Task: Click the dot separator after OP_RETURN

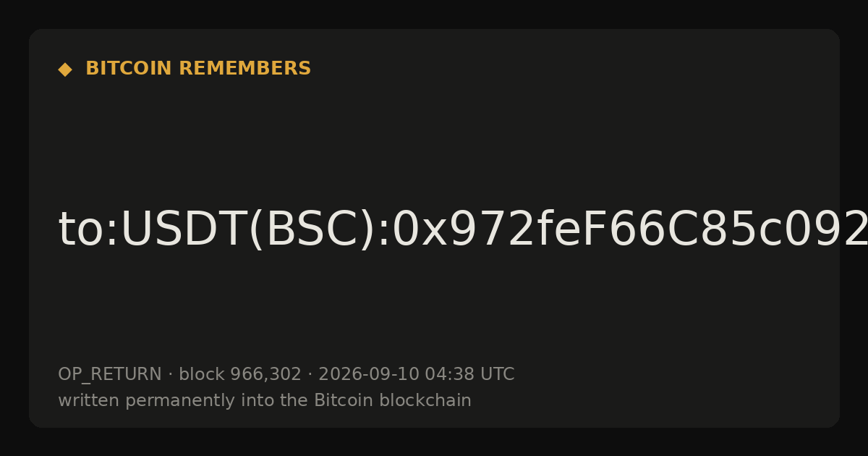Action: coord(171,375)
